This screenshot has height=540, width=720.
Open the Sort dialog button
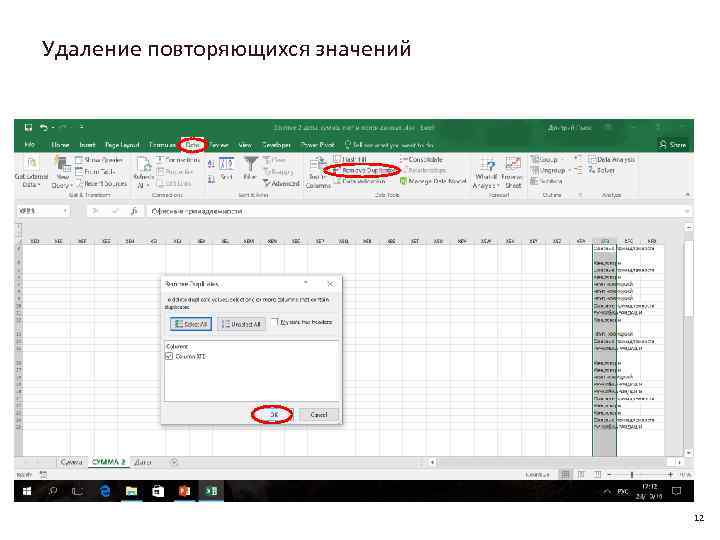226,168
